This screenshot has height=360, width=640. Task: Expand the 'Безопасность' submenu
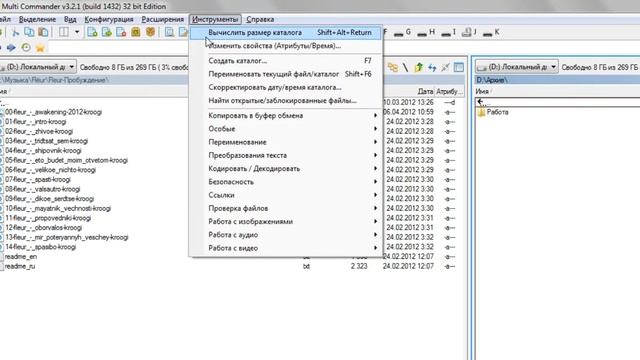[286, 182]
